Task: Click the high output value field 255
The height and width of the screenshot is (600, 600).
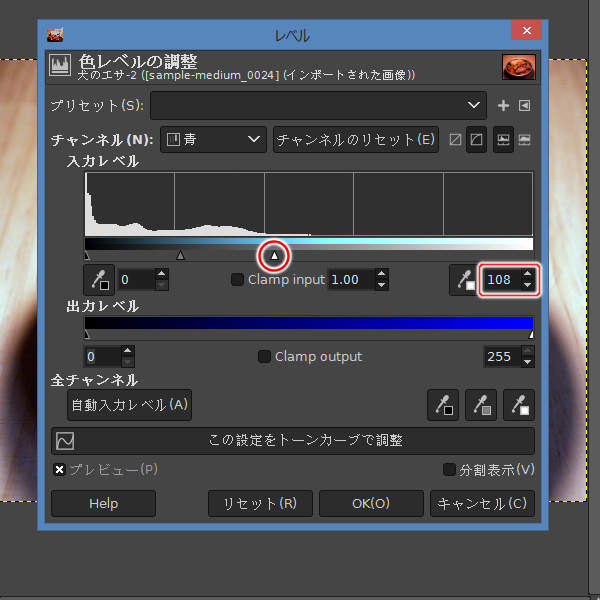Action: point(502,357)
